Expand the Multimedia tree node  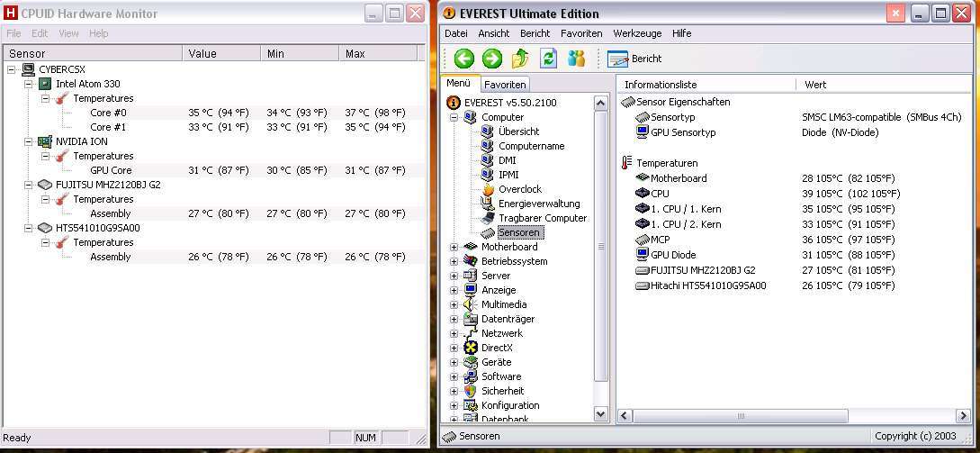454,304
